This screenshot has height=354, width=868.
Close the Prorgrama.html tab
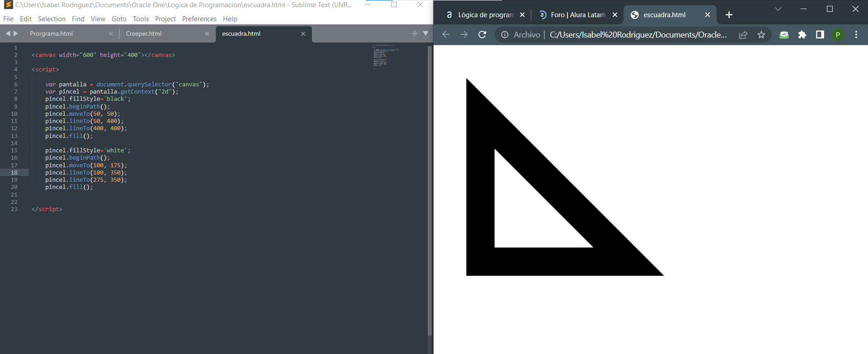click(111, 34)
